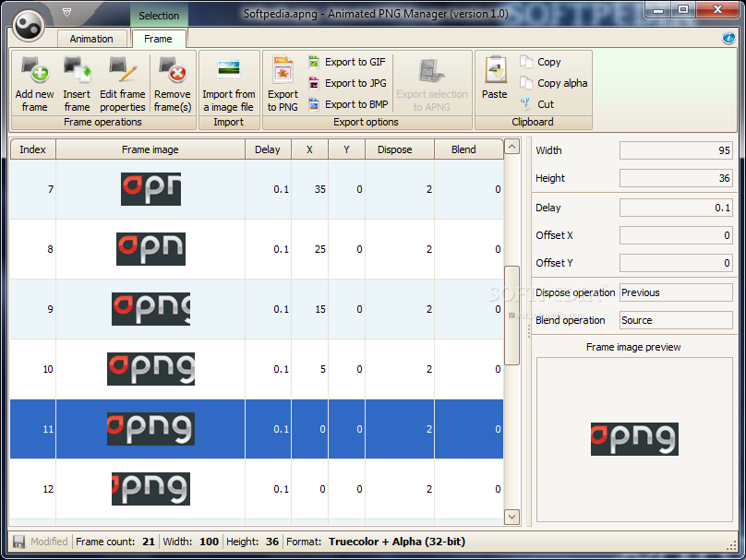Sort by the Index column header
The image size is (746, 560).
point(33,149)
